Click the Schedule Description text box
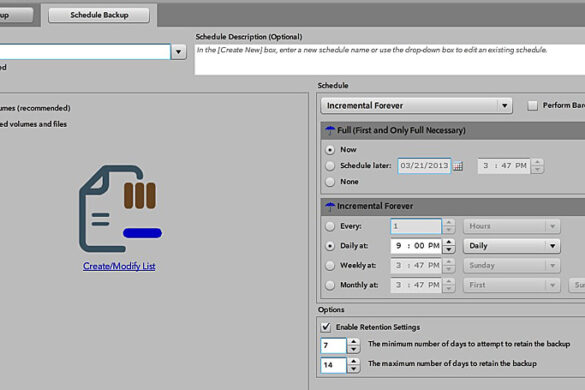The image size is (585, 390). [x=390, y=60]
